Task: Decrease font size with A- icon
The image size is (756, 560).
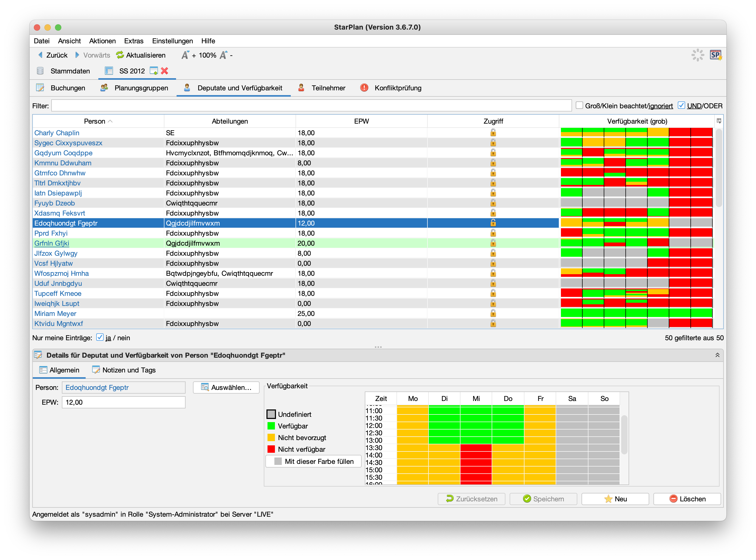Action: (x=224, y=55)
